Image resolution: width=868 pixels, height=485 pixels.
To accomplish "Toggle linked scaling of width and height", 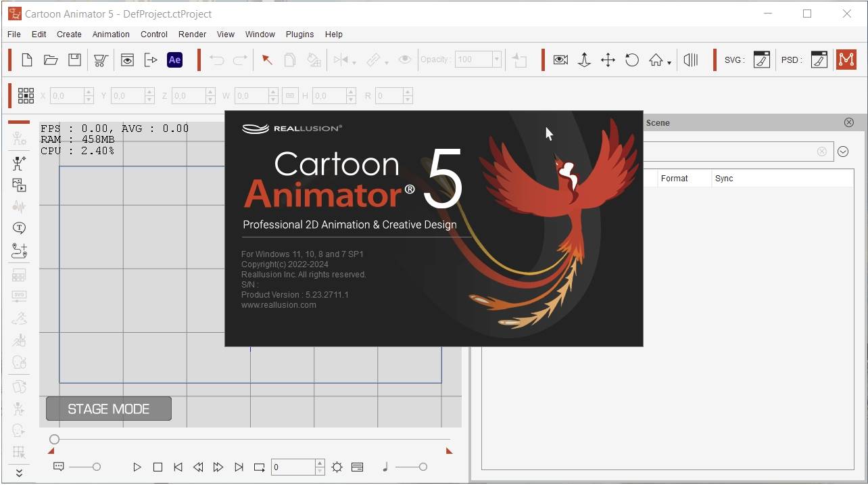I will (x=290, y=95).
